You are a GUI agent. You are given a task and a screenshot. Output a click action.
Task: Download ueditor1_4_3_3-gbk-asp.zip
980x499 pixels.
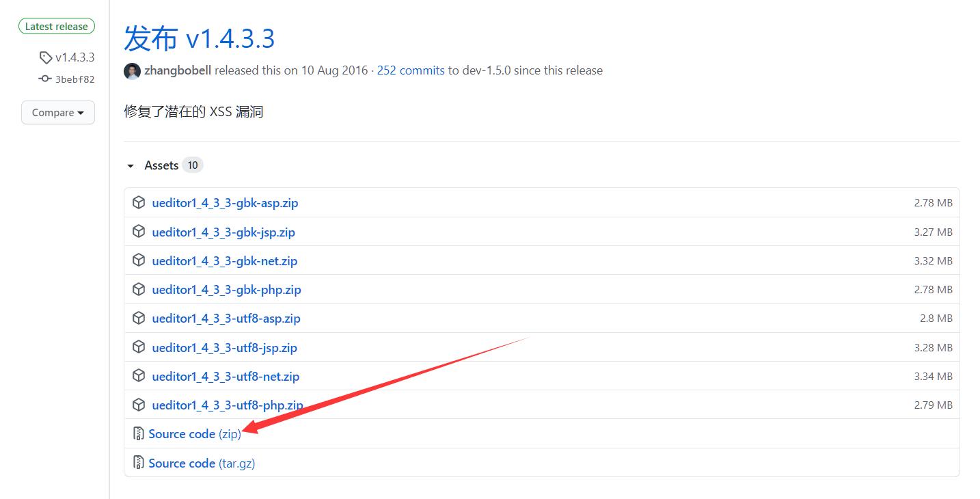(225, 203)
